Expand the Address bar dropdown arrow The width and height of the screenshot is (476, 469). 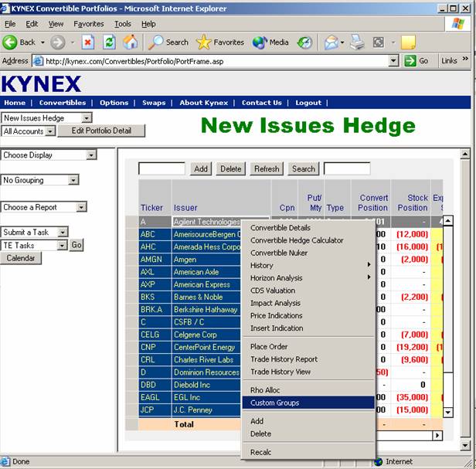point(393,61)
